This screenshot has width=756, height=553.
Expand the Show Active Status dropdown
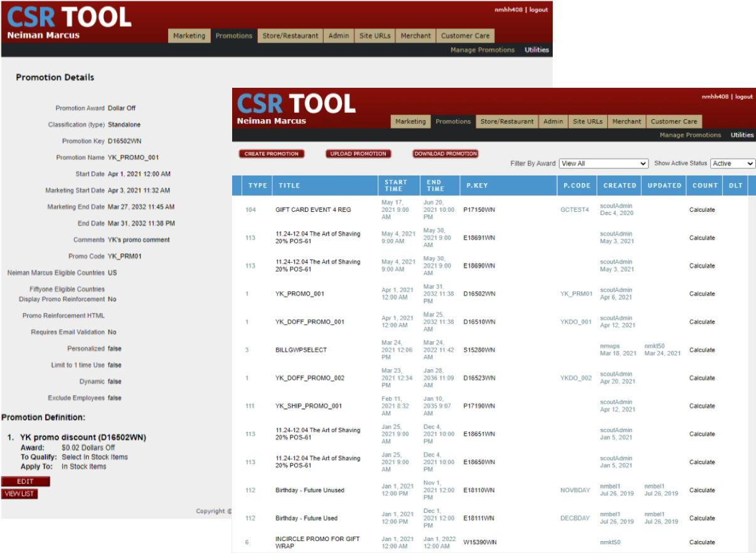coord(732,164)
